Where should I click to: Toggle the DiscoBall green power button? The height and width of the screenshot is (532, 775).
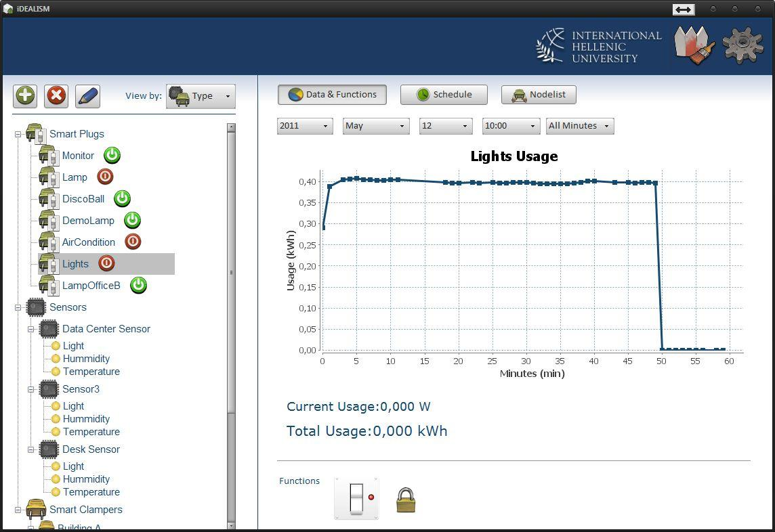[x=122, y=198]
